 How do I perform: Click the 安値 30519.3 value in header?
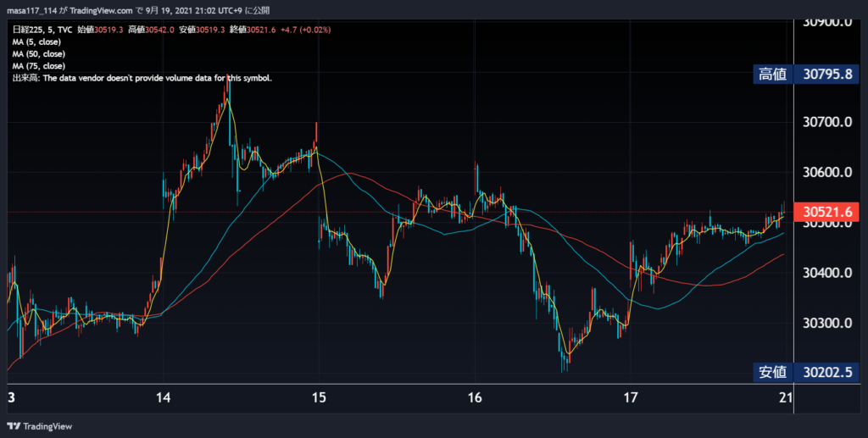click(x=202, y=30)
